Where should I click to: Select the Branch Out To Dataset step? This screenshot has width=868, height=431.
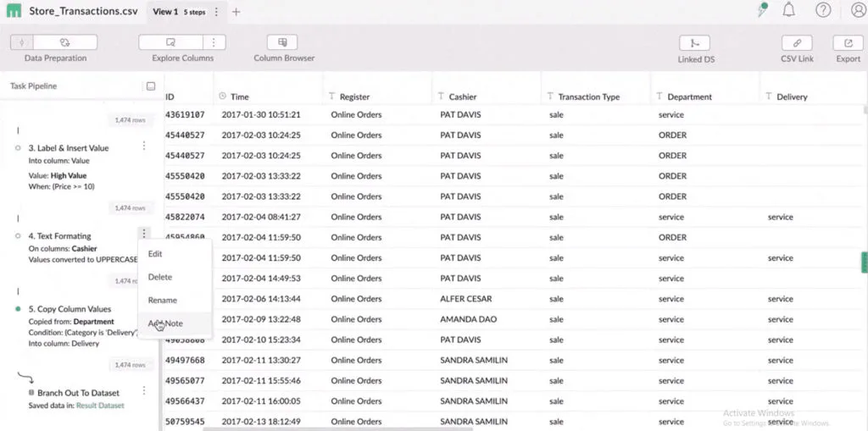(78, 393)
